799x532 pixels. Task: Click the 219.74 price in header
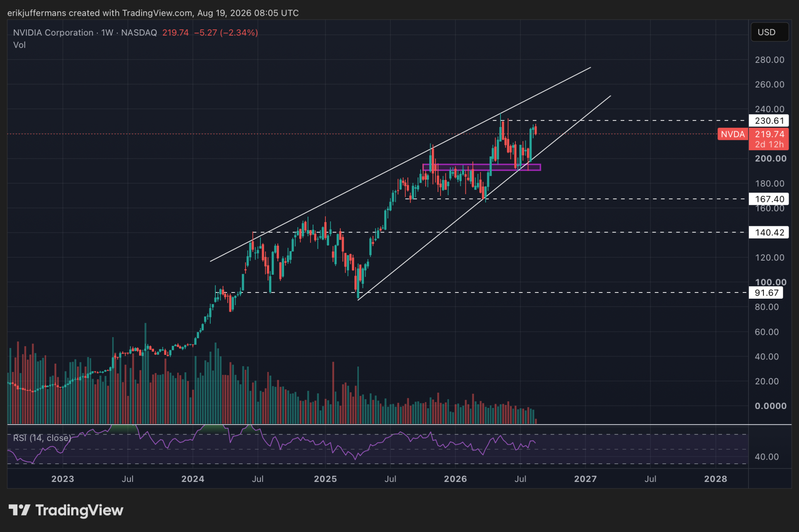point(176,33)
